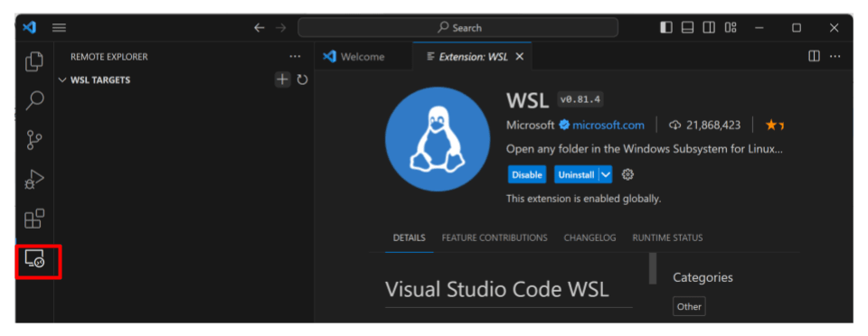Open the Extensions view
868x336 pixels.
pyautogui.click(x=34, y=219)
